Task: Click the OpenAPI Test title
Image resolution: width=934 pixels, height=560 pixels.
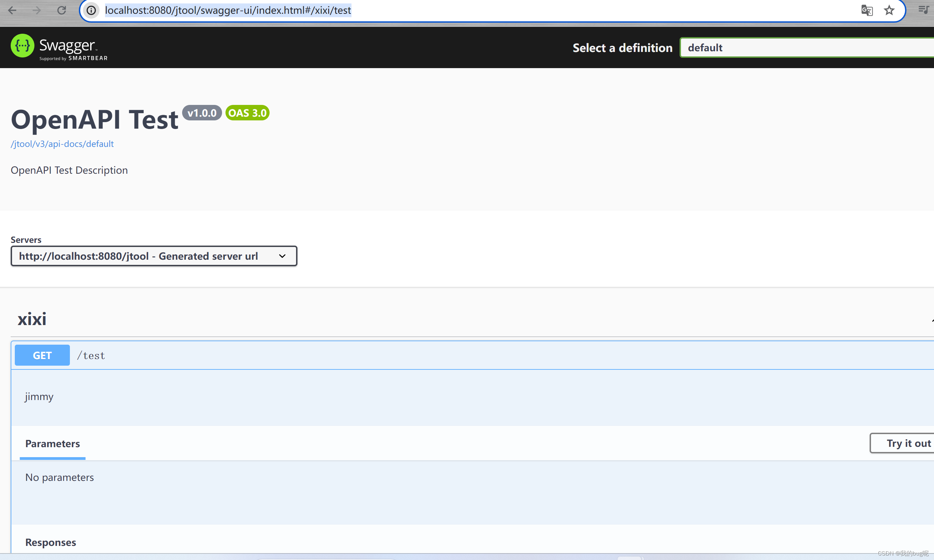Action: (94, 120)
